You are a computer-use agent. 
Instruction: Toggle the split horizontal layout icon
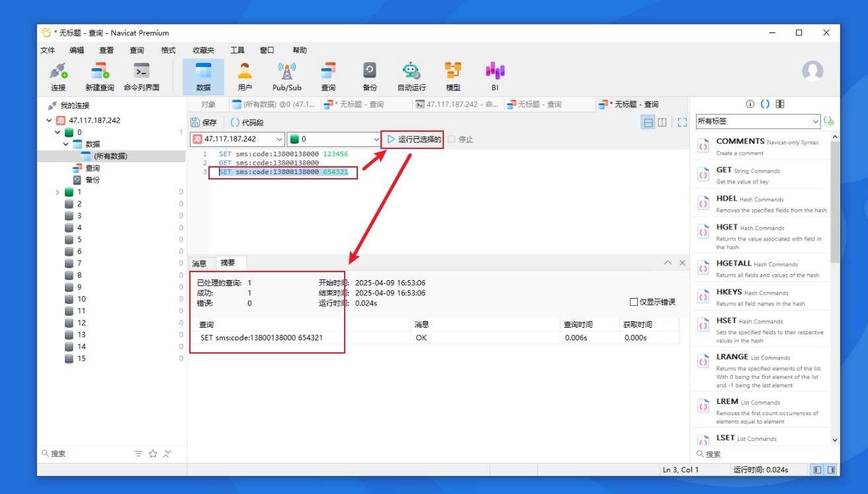648,123
